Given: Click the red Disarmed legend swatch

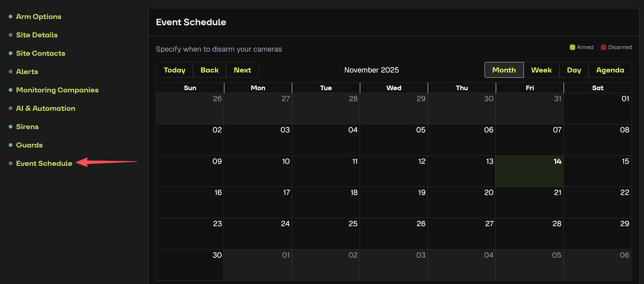Looking at the screenshot, I should [x=603, y=47].
